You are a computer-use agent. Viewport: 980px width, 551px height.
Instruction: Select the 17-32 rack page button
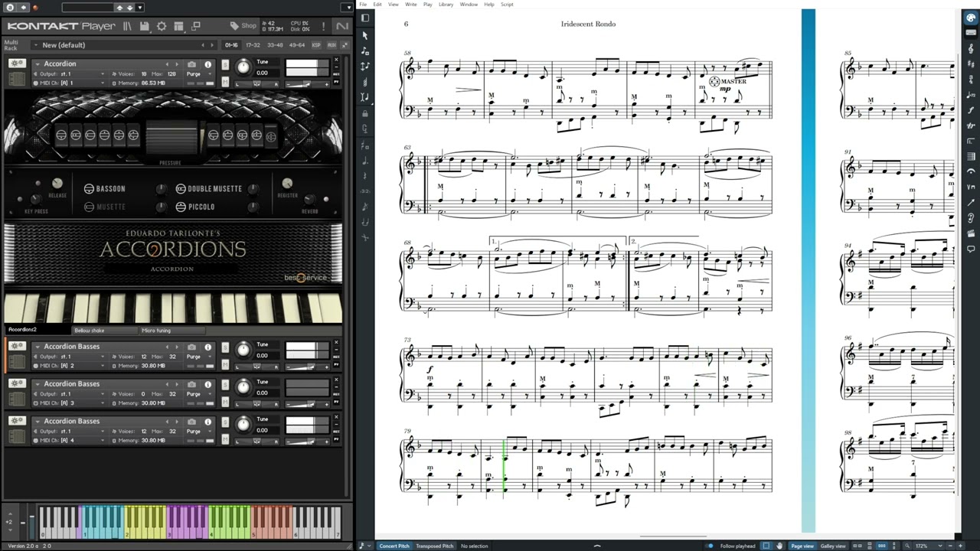(253, 45)
